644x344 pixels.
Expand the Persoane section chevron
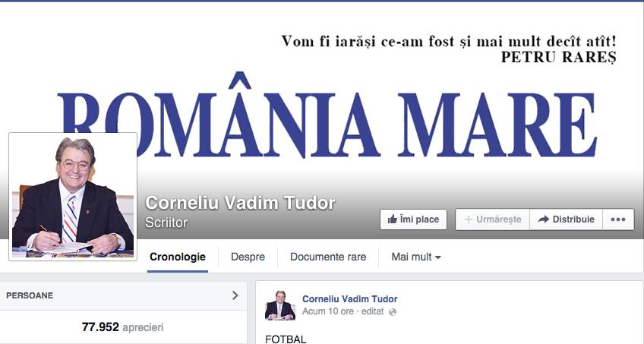[x=235, y=295]
